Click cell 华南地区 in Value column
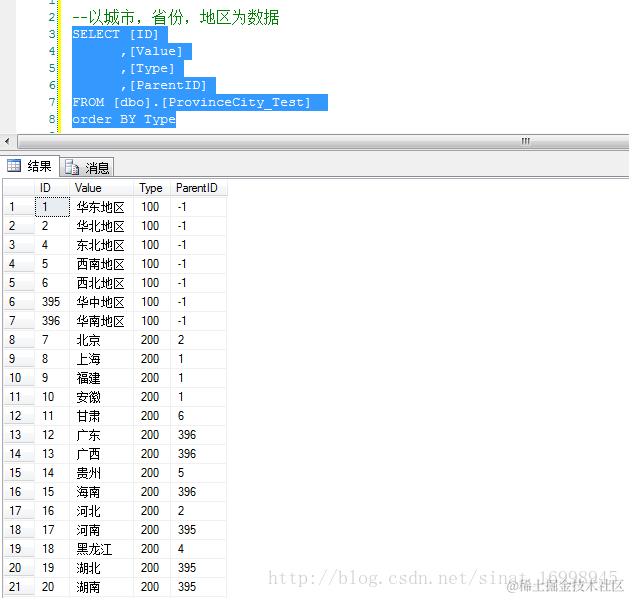629x598 pixels. [101, 321]
